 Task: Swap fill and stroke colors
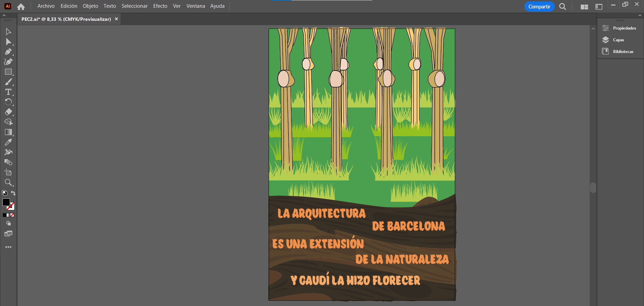13,193
